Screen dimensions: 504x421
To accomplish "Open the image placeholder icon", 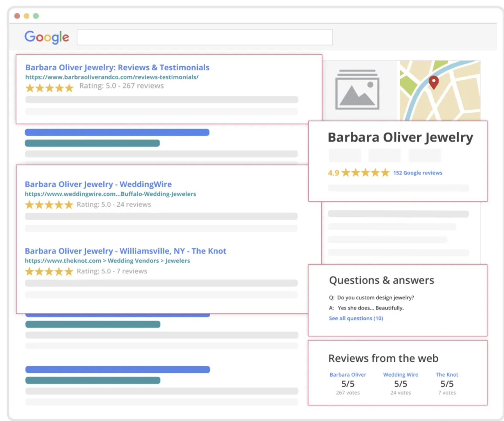I will (x=357, y=89).
